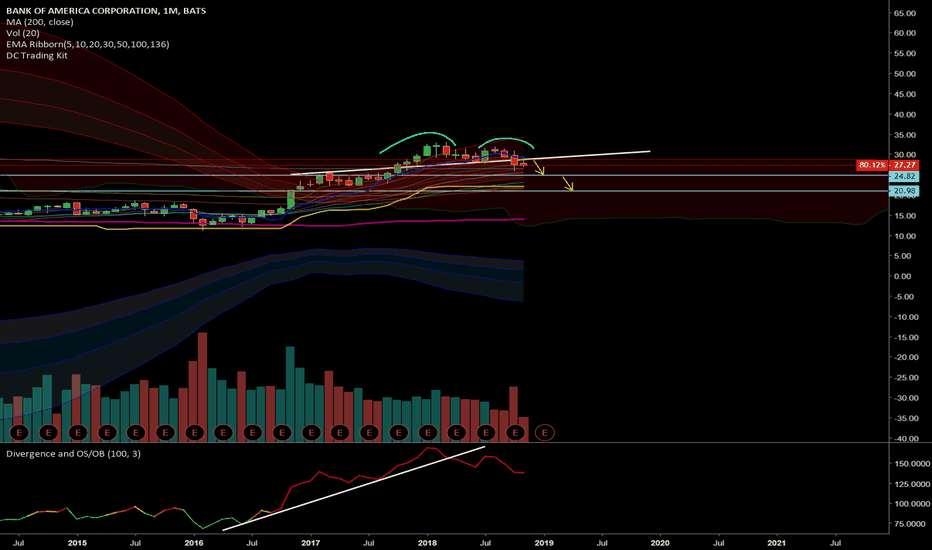Click the 100.0000 divergence axis label
This screenshot has height=550, width=932.
tap(911, 504)
